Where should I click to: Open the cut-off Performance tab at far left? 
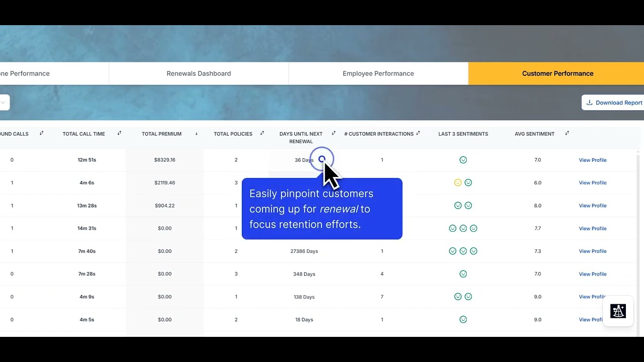[54, 73]
